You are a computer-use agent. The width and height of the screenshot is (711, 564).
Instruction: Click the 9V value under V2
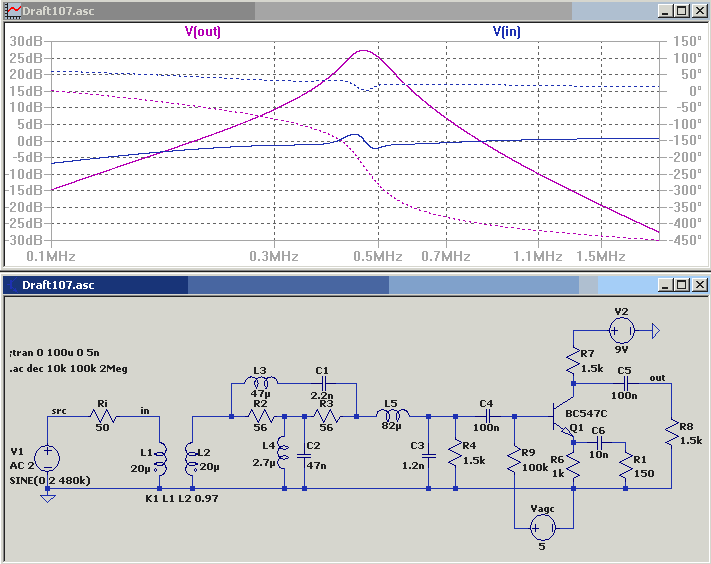(x=621, y=350)
